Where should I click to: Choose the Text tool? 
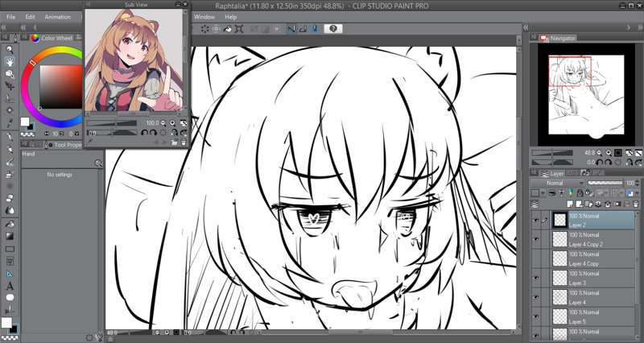tap(10, 285)
